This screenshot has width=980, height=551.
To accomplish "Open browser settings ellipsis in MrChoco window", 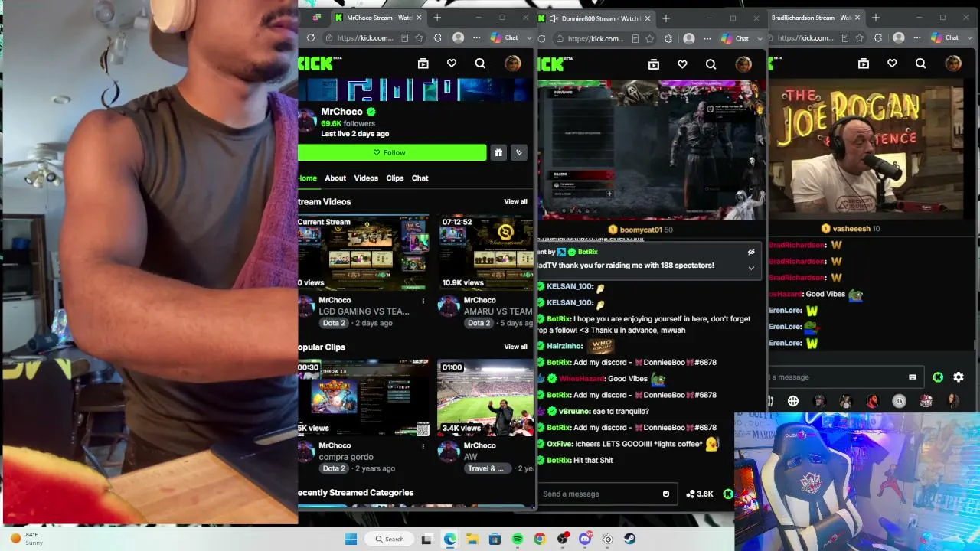I will pyautogui.click(x=476, y=37).
